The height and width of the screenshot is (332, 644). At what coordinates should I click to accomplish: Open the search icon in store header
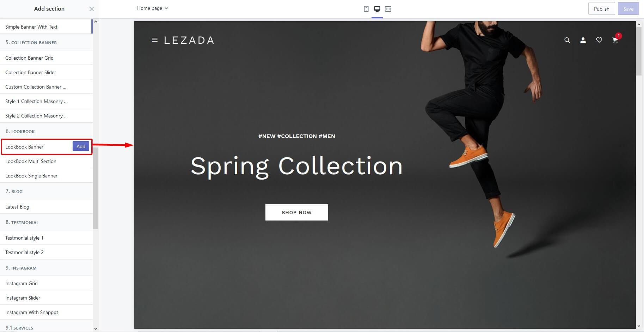click(x=567, y=40)
